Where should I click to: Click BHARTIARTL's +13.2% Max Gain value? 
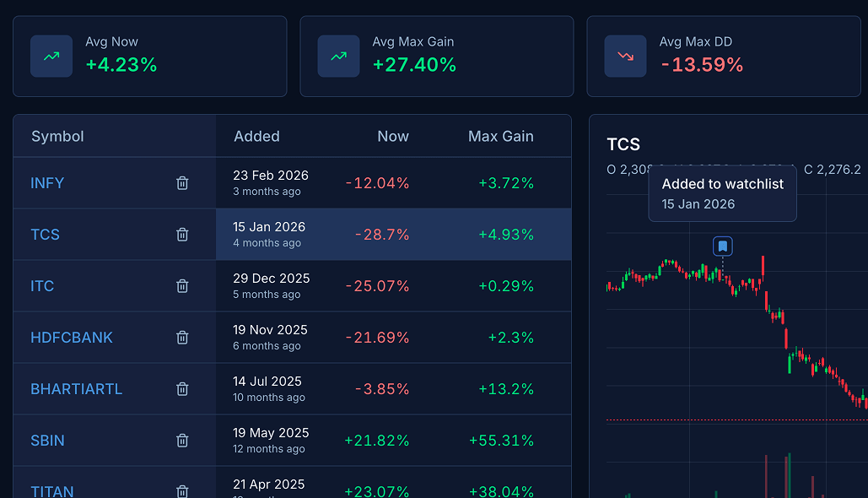pyautogui.click(x=506, y=389)
